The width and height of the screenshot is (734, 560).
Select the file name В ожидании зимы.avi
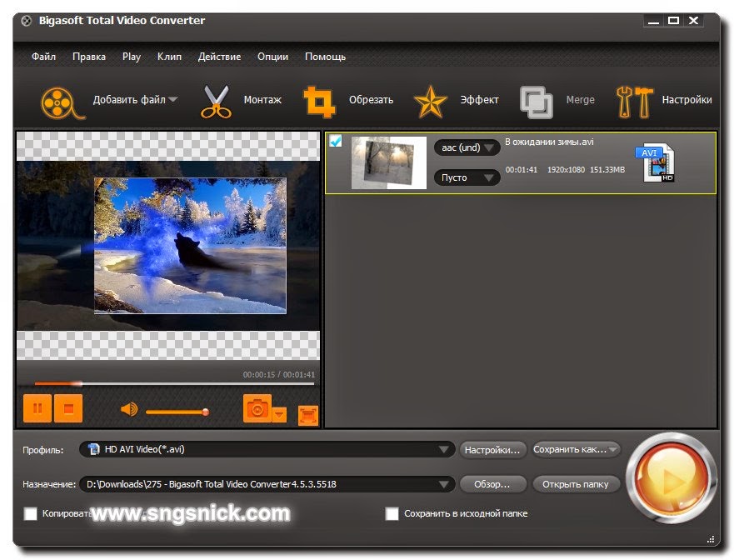(x=549, y=142)
